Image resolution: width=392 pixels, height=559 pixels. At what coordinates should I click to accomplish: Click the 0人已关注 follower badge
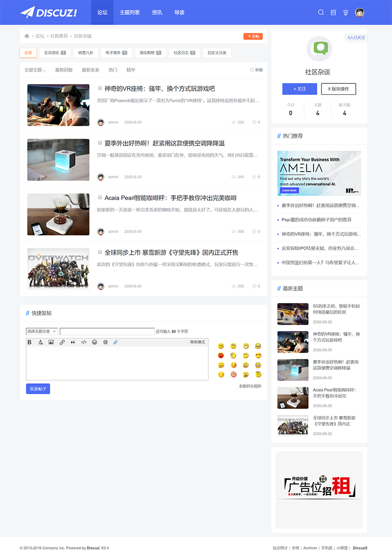356,37
